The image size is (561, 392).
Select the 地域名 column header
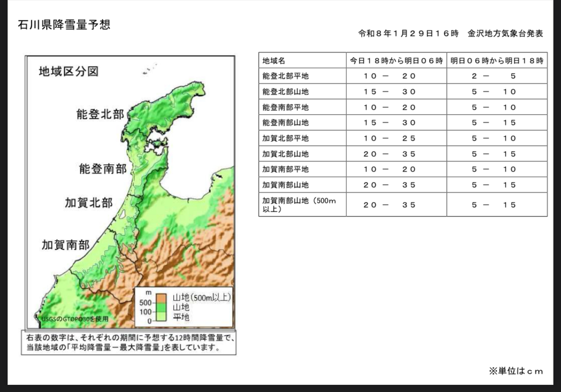[302, 60]
